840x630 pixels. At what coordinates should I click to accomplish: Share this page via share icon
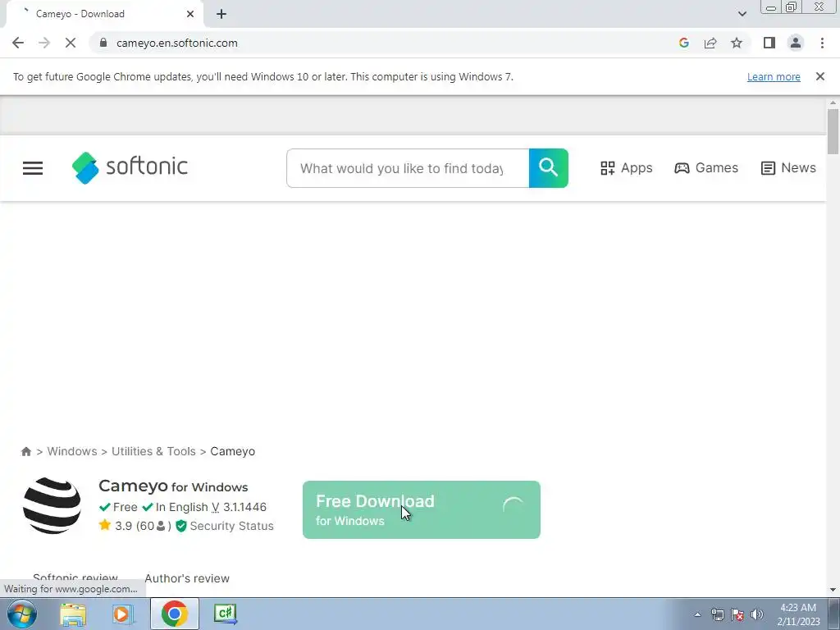coord(710,43)
